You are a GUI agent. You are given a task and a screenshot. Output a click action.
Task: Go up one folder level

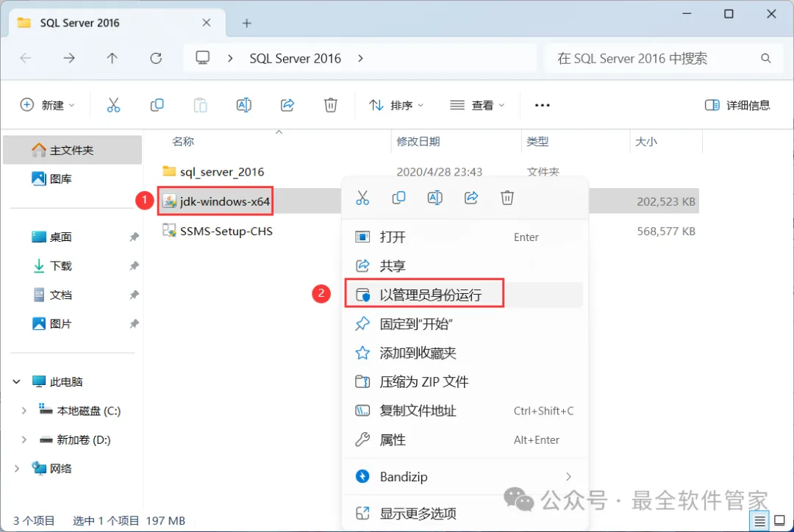112,59
